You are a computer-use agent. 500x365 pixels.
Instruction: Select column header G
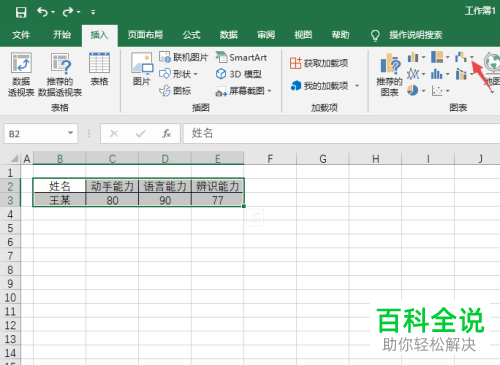click(323, 158)
